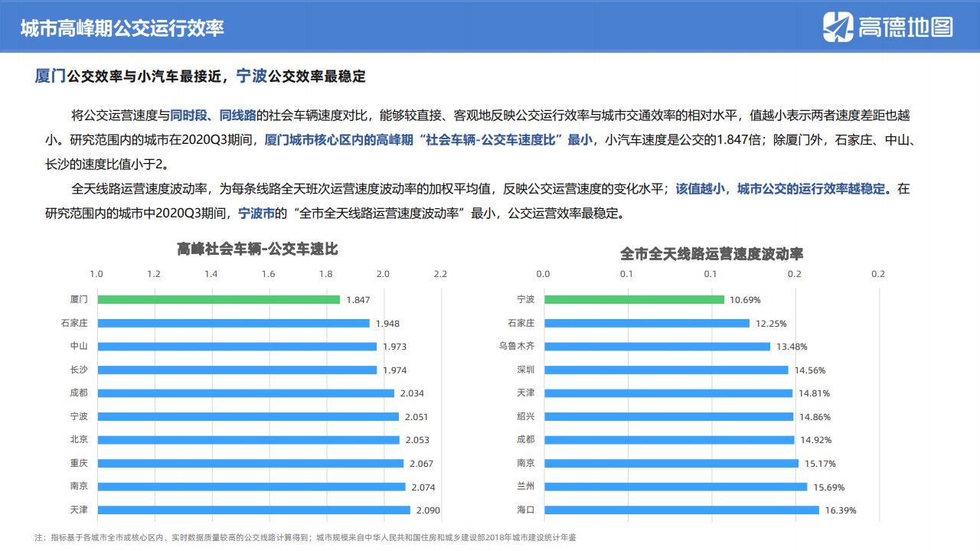
Task: Click 石家庄 label in fluctuation chart
Action: pos(521,323)
